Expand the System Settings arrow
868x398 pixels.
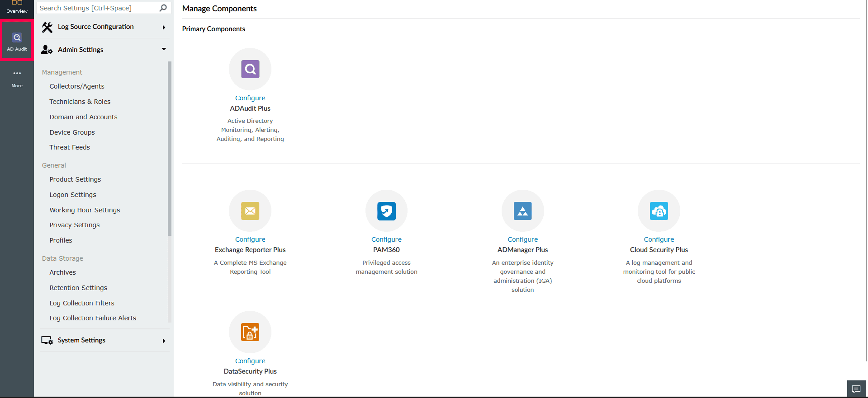click(164, 341)
